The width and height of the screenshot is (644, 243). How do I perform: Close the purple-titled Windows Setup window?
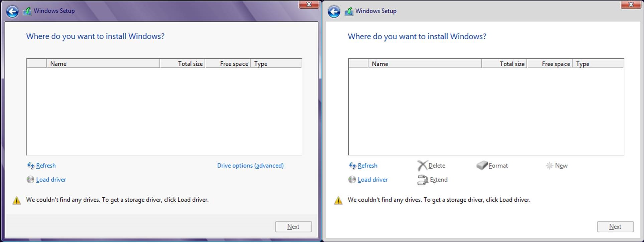tap(309, 4)
